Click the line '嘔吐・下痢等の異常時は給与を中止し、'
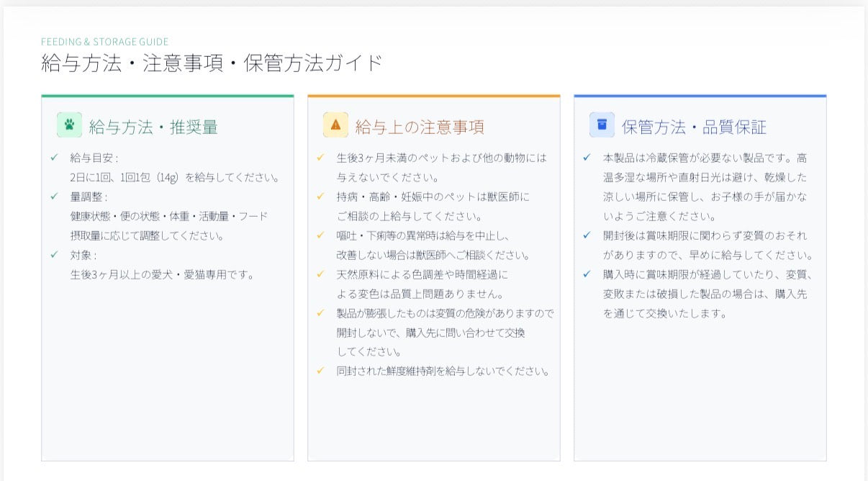The height and width of the screenshot is (481, 868). coord(423,235)
